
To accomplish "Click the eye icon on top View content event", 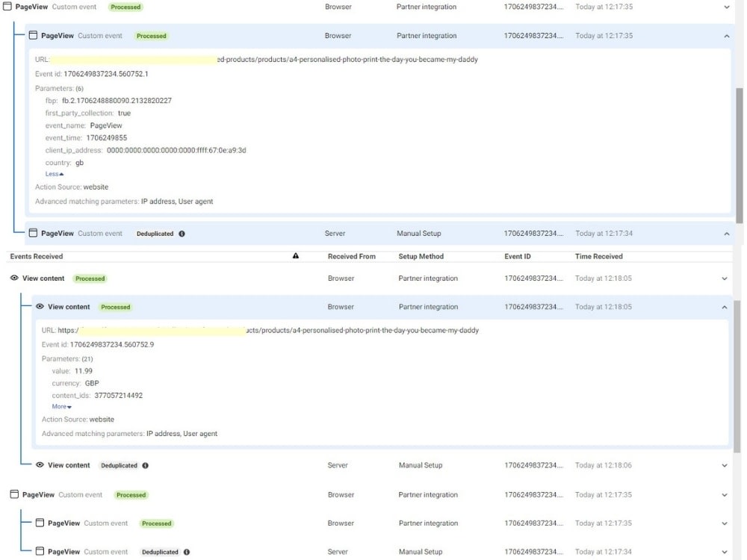I will [x=14, y=278].
